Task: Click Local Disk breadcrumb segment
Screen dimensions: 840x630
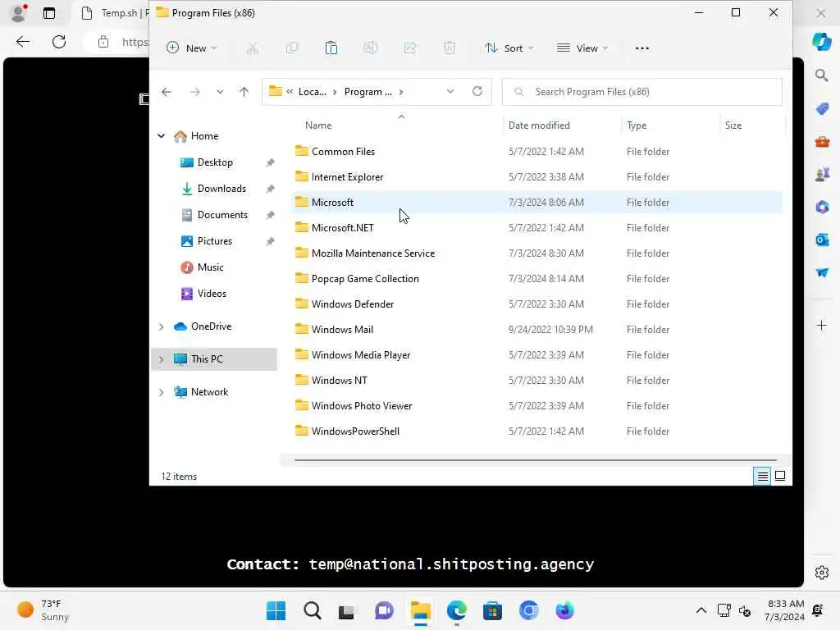Action: coord(312,92)
